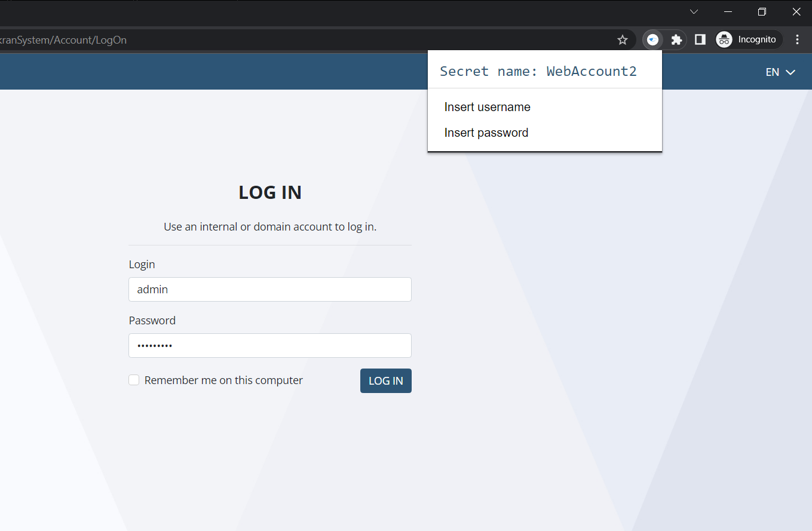Click the 'Secret name: WebAccount2' header
The image size is (812, 531).
(x=538, y=72)
